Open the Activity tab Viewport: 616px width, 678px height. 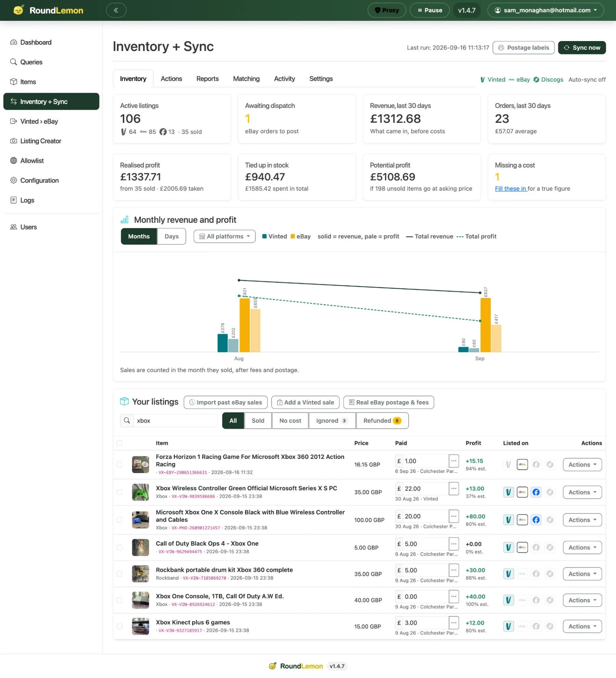coord(284,79)
